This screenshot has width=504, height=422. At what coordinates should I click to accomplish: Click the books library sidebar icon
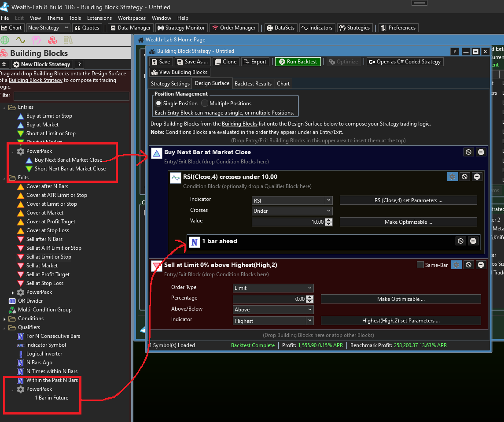[68, 40]
